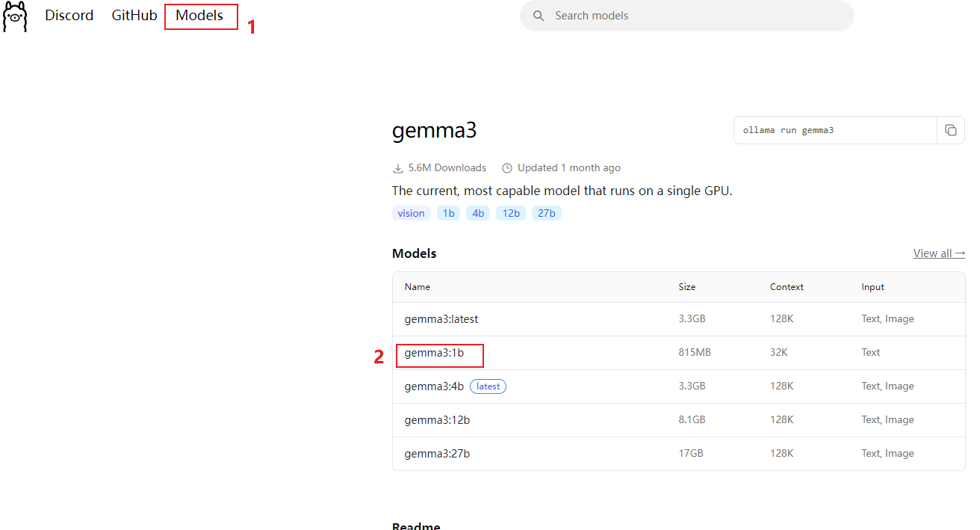Open gemma3:12b model

point(437,420)
